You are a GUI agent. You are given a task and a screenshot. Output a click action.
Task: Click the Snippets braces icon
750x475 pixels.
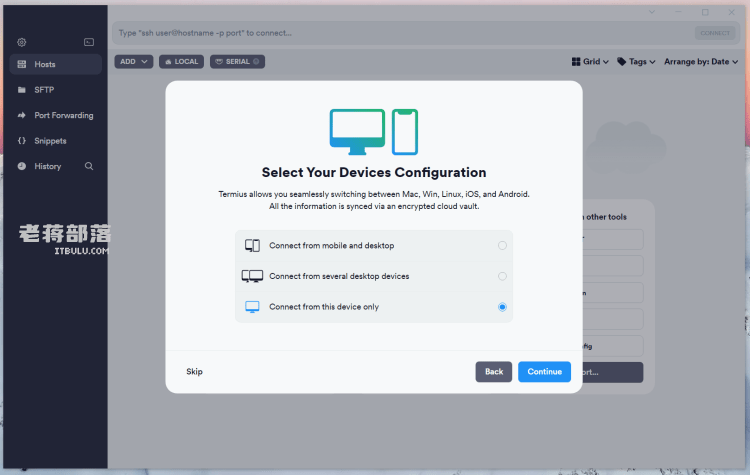[x=22, y=141]
